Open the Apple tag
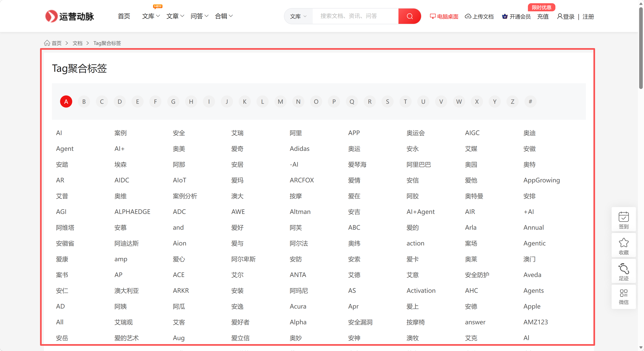Image resolution: width=644 pixels, height=351 pixels. [532, 306]
